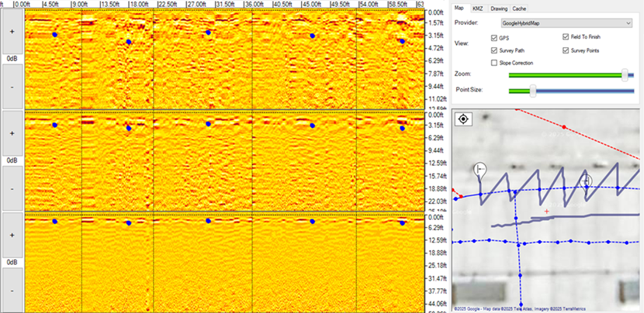The height and width of the screenshot is (313, 644).
Task: Click bottom radargram minus gain button
Action: 12,291
